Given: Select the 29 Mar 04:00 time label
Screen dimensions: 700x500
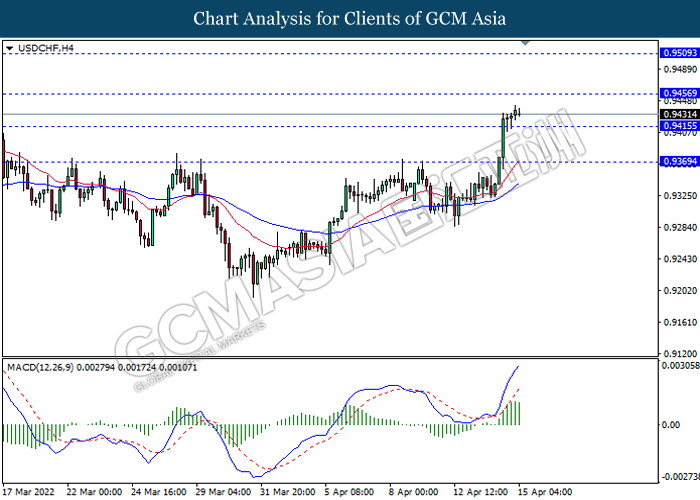Looking at the screenshot, I should tap(223, 492).
